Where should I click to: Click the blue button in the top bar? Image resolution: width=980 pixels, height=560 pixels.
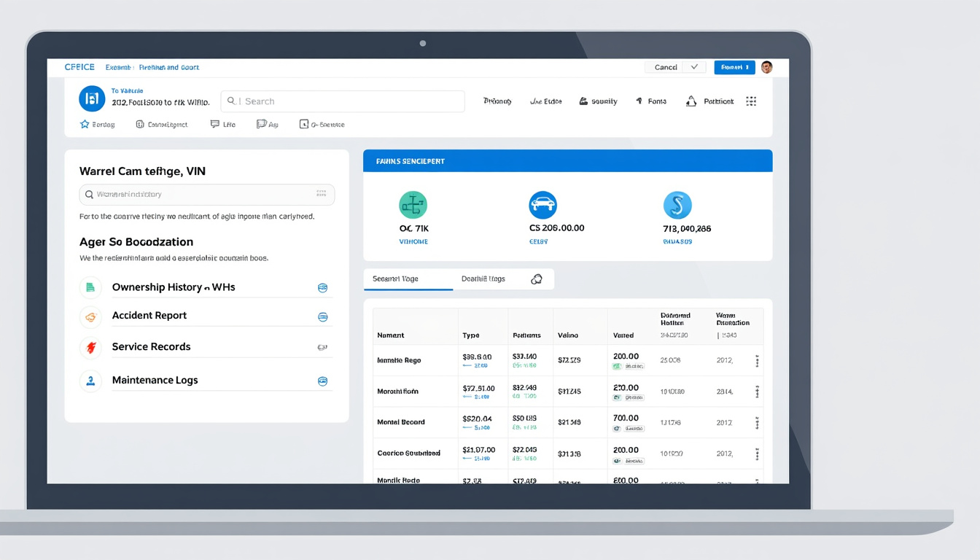pyautogui.click(x=734, y=67)
